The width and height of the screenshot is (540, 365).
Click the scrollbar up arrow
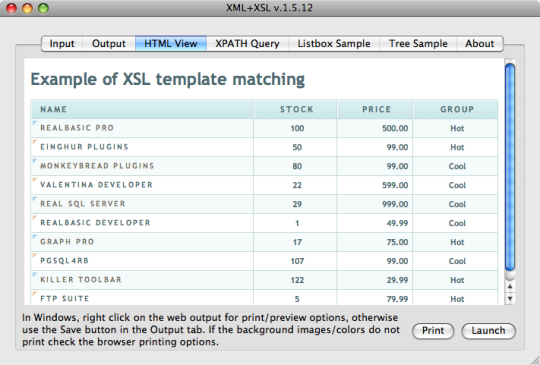pos(510,286)
